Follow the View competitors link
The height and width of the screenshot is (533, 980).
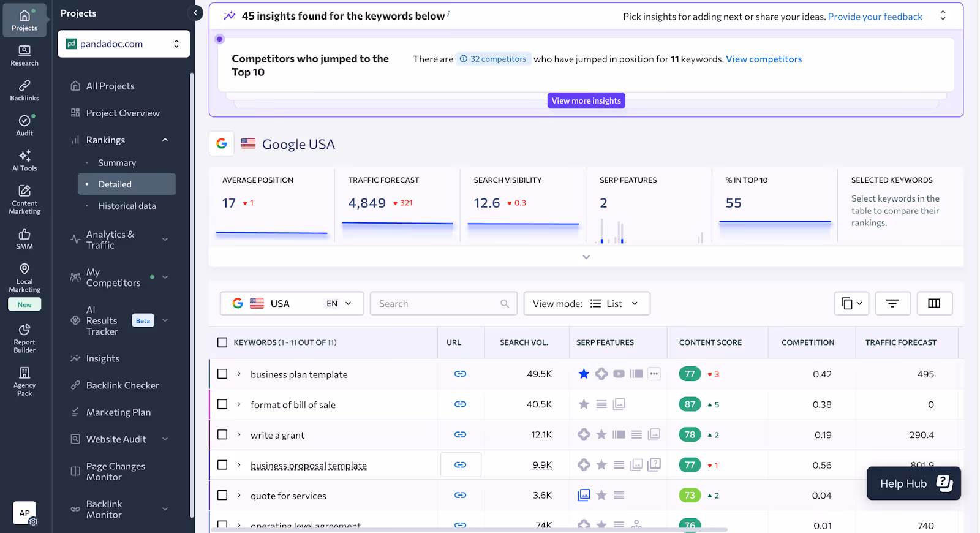tap(764, 59)
